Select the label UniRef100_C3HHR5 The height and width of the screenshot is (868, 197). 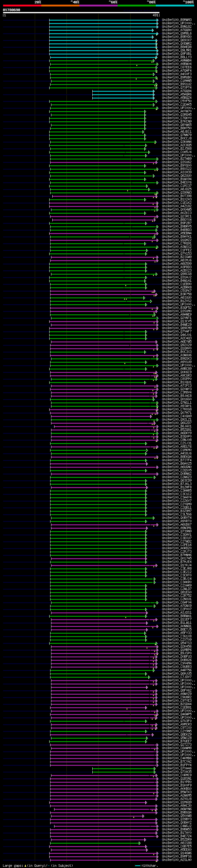(176, 491)
